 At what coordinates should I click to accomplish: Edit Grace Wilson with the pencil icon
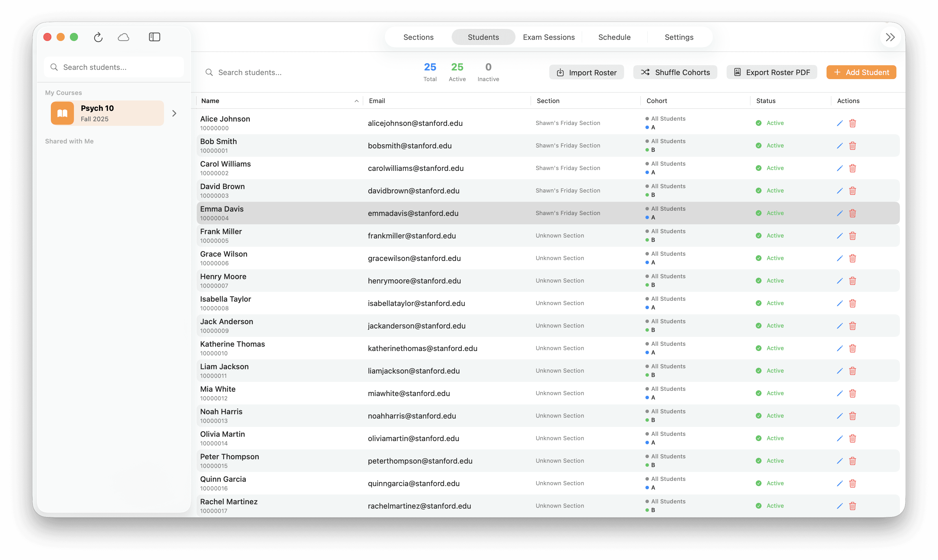tap(840, 258)
